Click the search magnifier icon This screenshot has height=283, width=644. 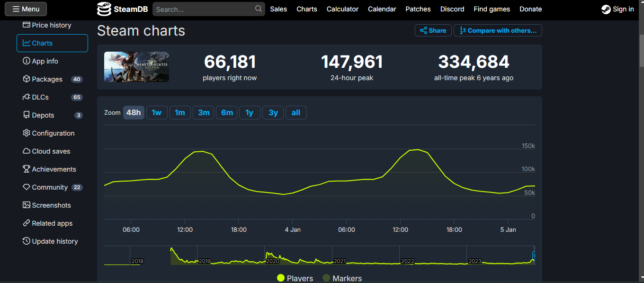tap(258, 9)
